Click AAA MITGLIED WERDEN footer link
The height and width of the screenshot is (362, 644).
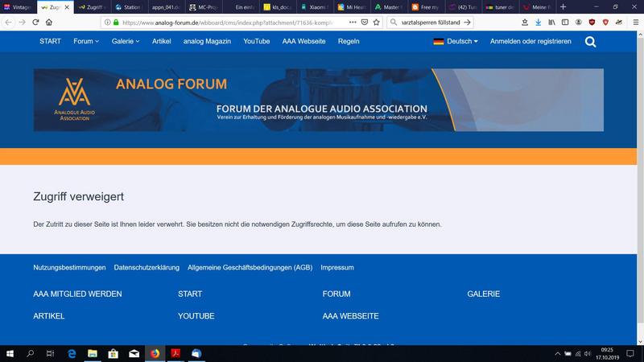pos(77,294)
